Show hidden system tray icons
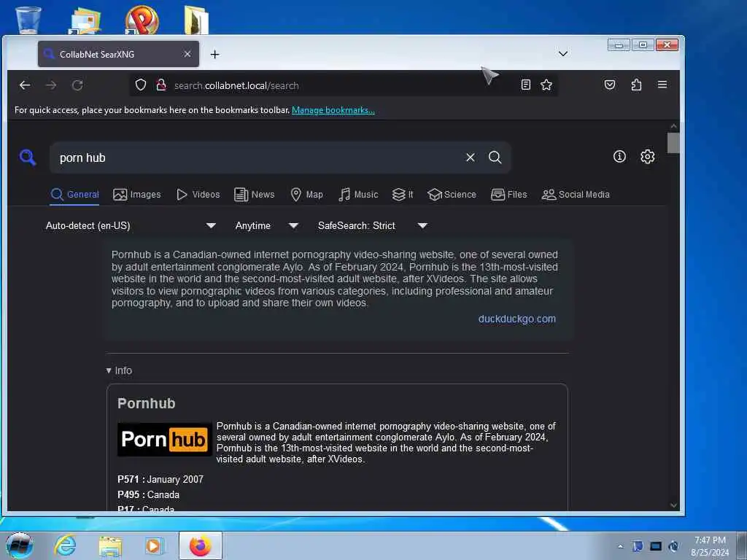 (620, 547)
